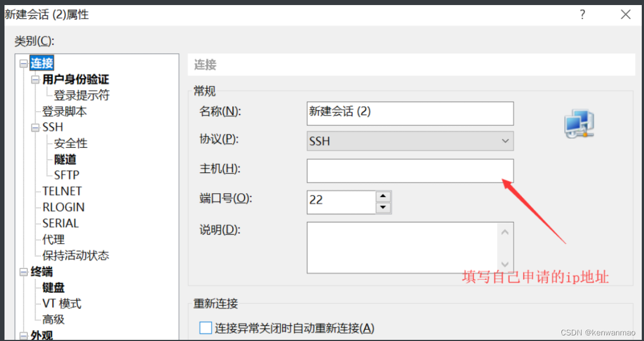Click the networked computers connection icon
This screenshot has width=644, height=341.
579,124
